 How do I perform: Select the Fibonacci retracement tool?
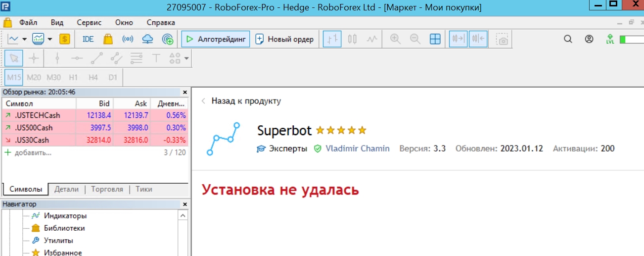pyautogui.click(x=137, y=58)
